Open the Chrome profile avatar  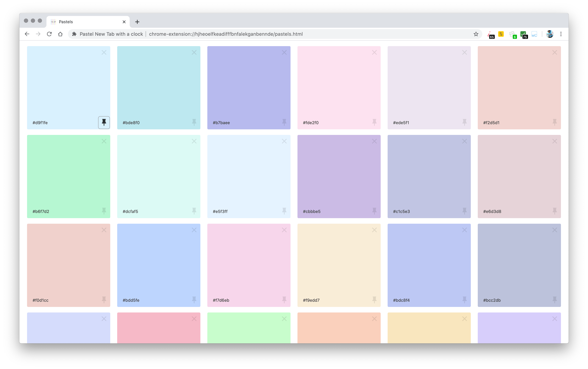click(x=550, y=34)
